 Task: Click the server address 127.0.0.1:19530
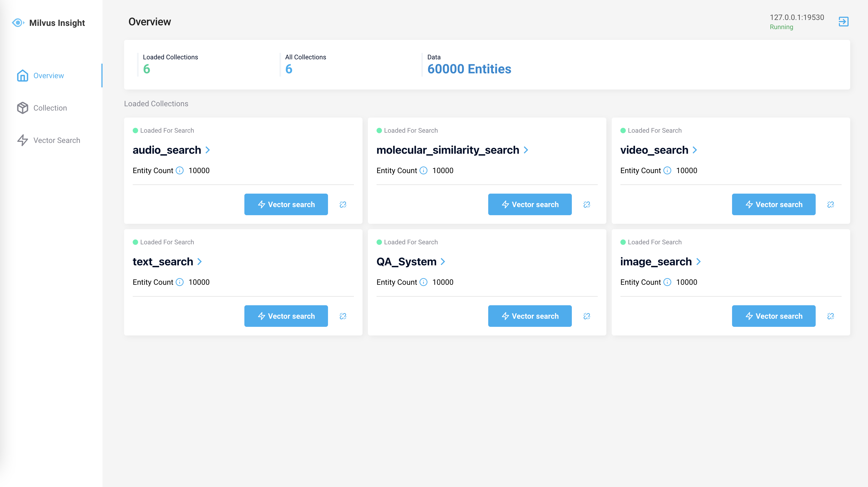click(797, 18)
